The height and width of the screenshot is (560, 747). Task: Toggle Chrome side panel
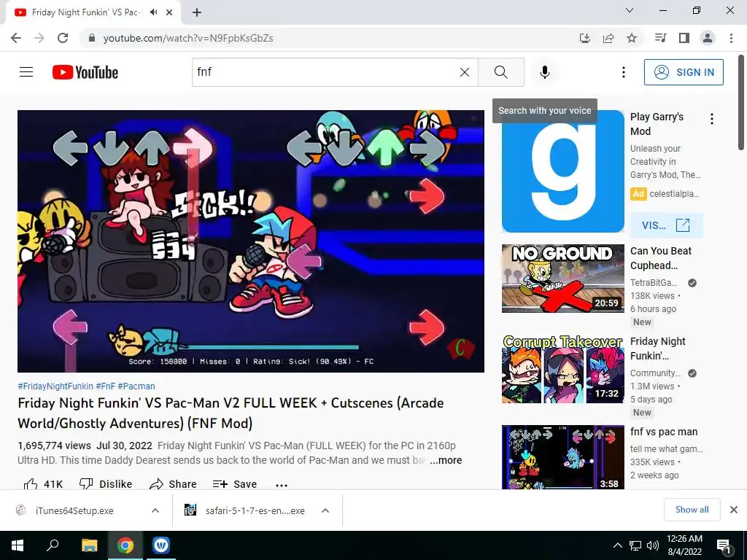pyautogui.click(x=684, y=38)
